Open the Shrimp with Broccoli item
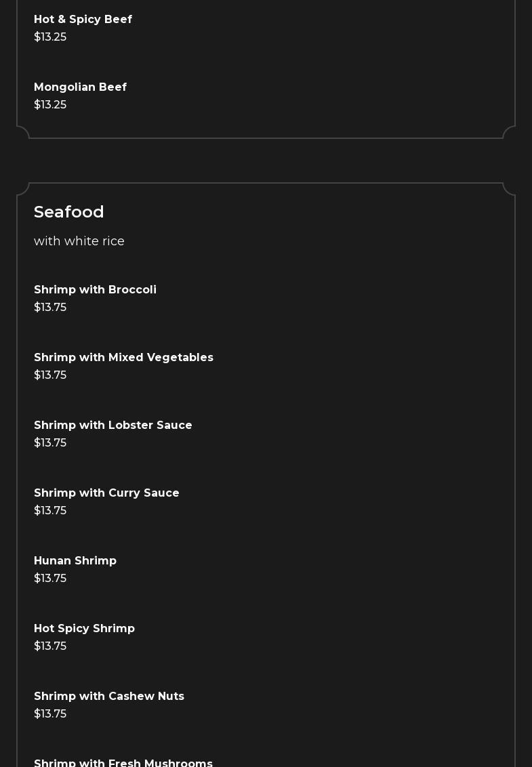The width and height of the screenshot is (532, 767). 95,290
